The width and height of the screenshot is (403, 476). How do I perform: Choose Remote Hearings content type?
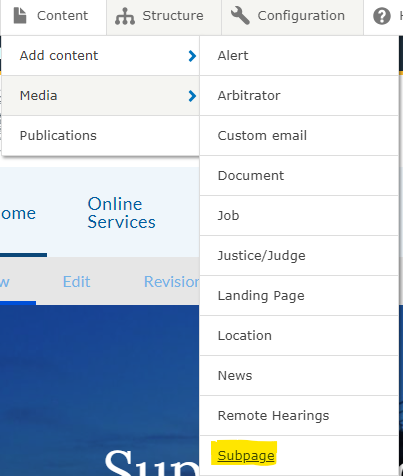click(x=299, y=416)
